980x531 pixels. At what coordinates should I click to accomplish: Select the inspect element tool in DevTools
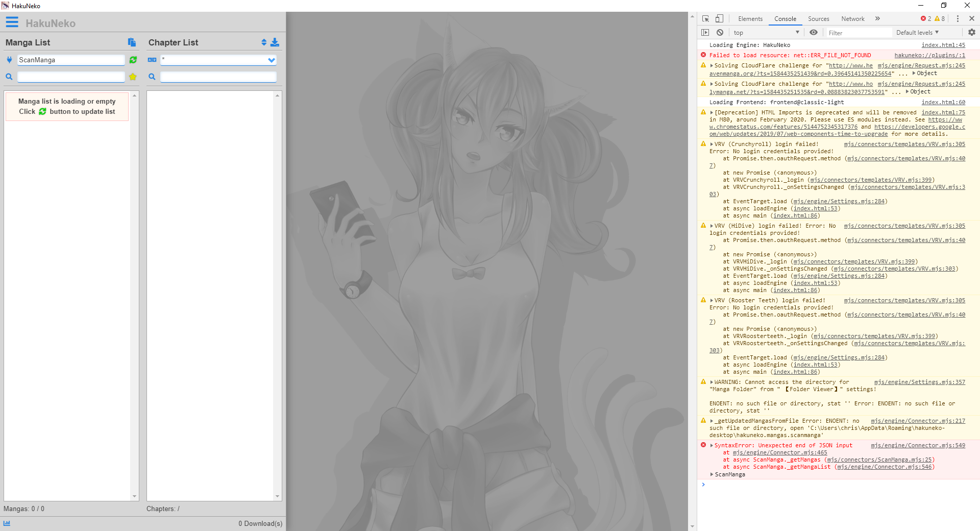(706, 18)
